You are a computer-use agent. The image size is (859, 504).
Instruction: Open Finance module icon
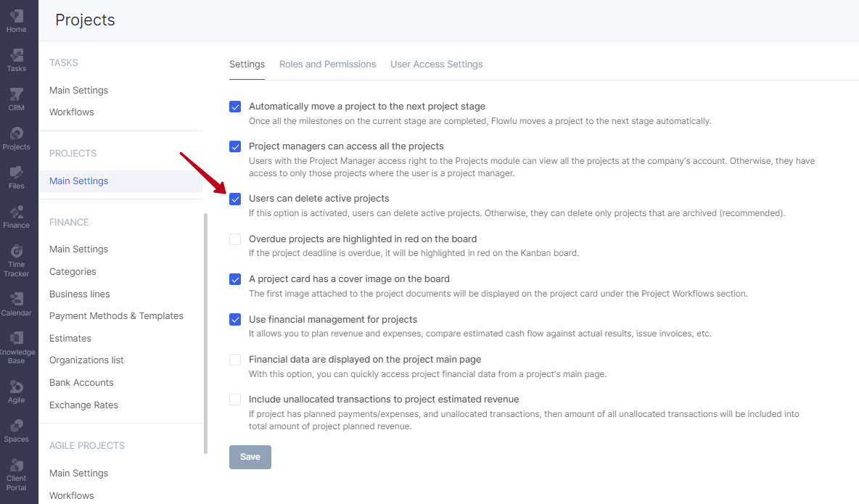coord(17,212)
